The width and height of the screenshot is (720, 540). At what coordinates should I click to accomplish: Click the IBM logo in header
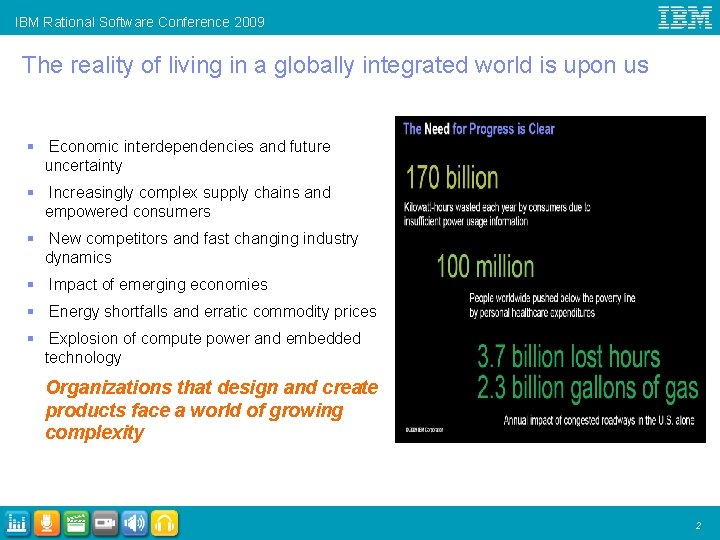coord(685,18)
